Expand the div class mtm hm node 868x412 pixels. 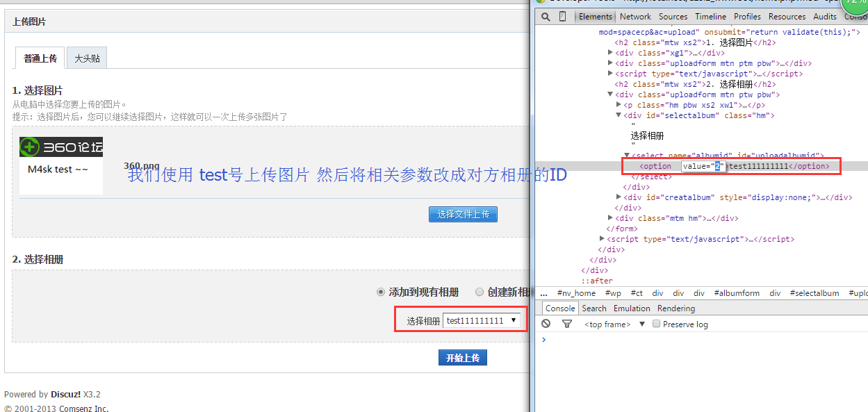click(x=611, y=218)
